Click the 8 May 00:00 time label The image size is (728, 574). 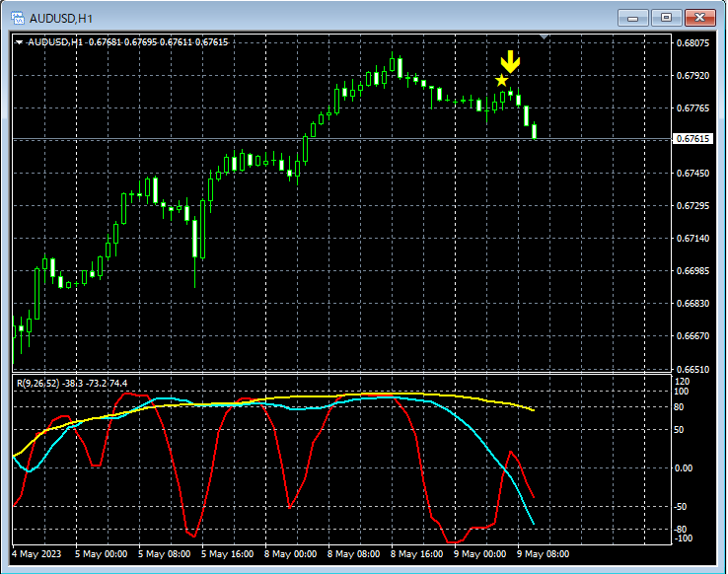(290, 554)
